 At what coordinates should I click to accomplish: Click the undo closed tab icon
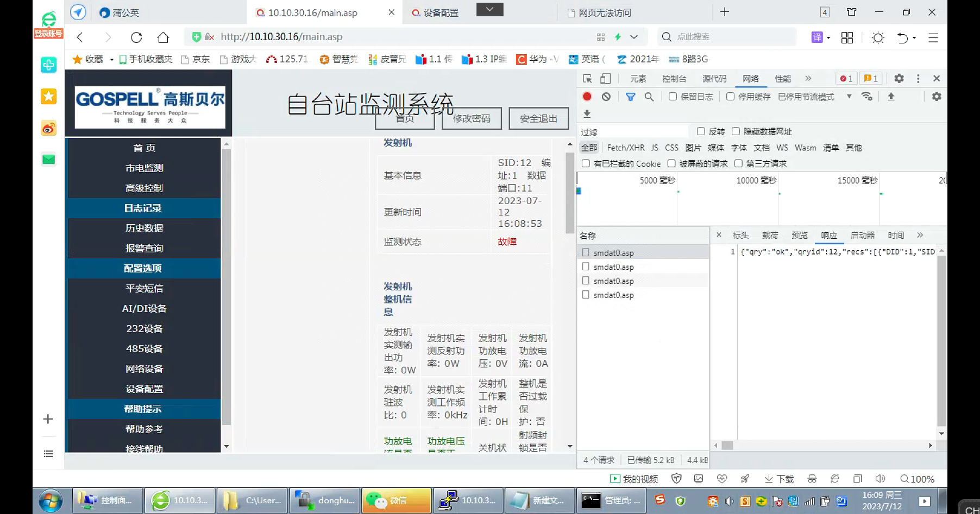coord(902,37)
